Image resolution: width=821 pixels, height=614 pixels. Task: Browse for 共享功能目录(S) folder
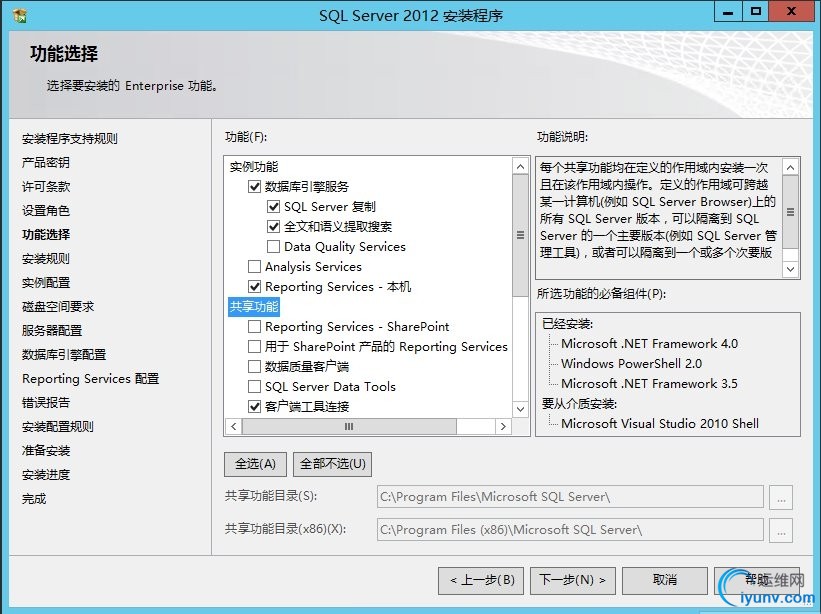pyautogui.click(x=781, y=497)
